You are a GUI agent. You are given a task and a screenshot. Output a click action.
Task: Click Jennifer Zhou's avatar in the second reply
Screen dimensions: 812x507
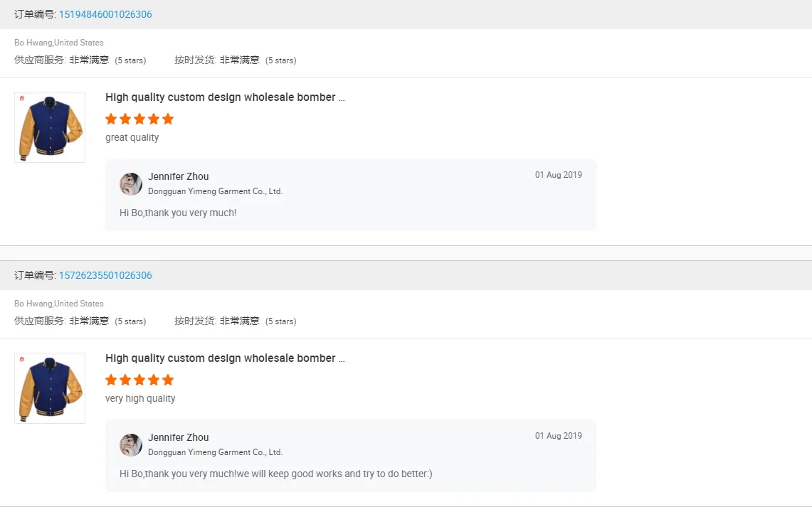pyautogui.click(x=131, y=445)
